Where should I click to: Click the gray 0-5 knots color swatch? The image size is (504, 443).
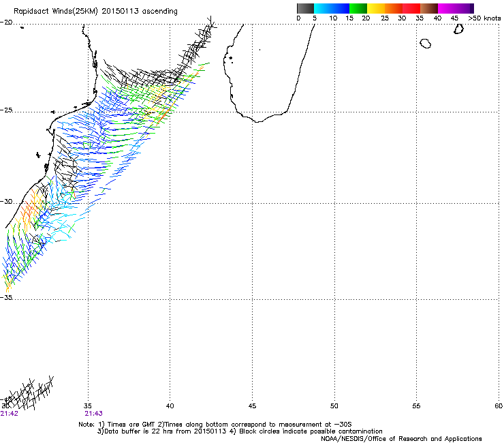coord(305,8)
